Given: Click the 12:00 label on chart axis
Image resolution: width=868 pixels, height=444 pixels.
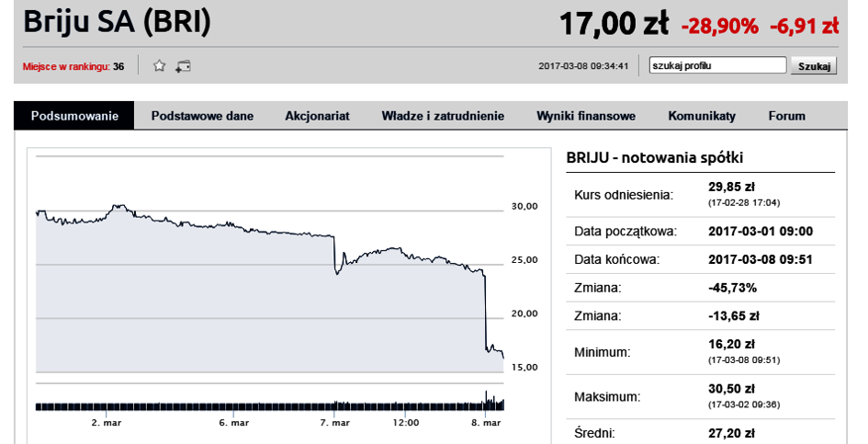Looking at the screenshot, I should click(405, 422).
